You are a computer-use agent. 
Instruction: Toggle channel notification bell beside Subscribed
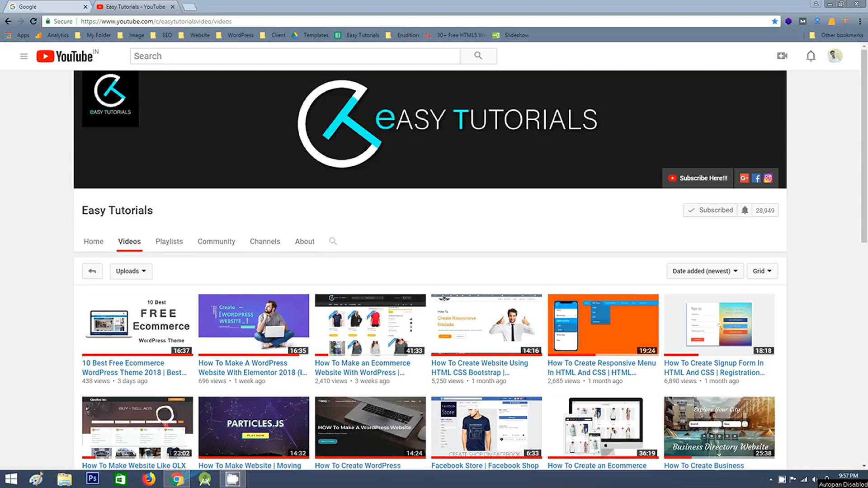[x=745, y=210]
